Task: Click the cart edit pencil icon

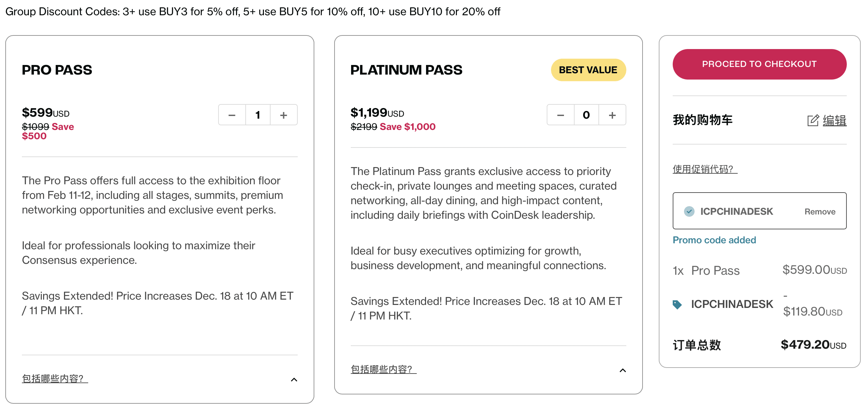Action: coord(812,120)
